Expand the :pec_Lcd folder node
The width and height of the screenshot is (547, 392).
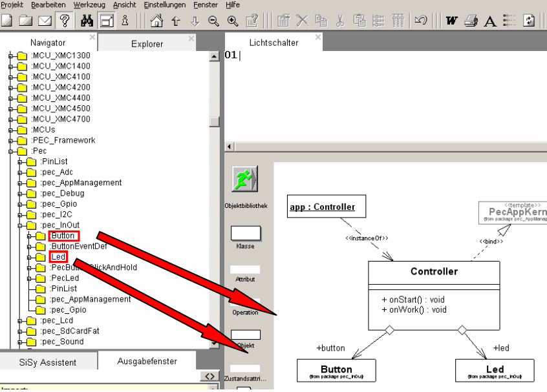(x=21, y=320)
